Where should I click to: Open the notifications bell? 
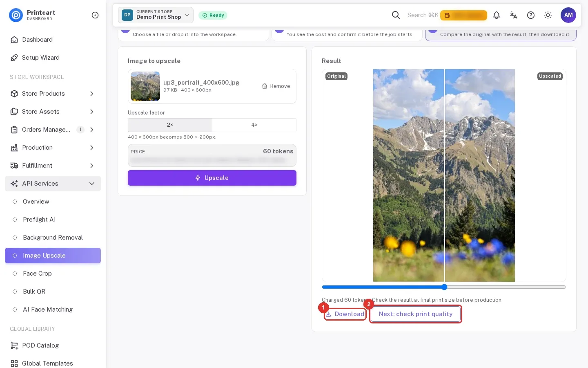(497, 15)
